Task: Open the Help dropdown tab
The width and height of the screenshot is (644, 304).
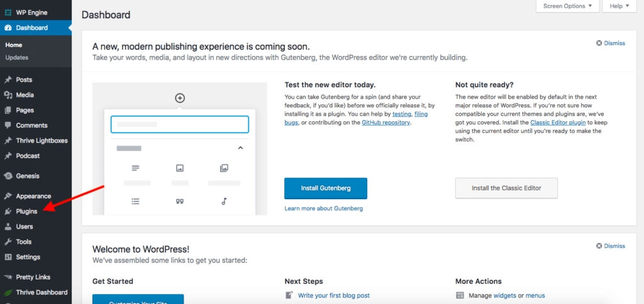Action: coord(620,6)
